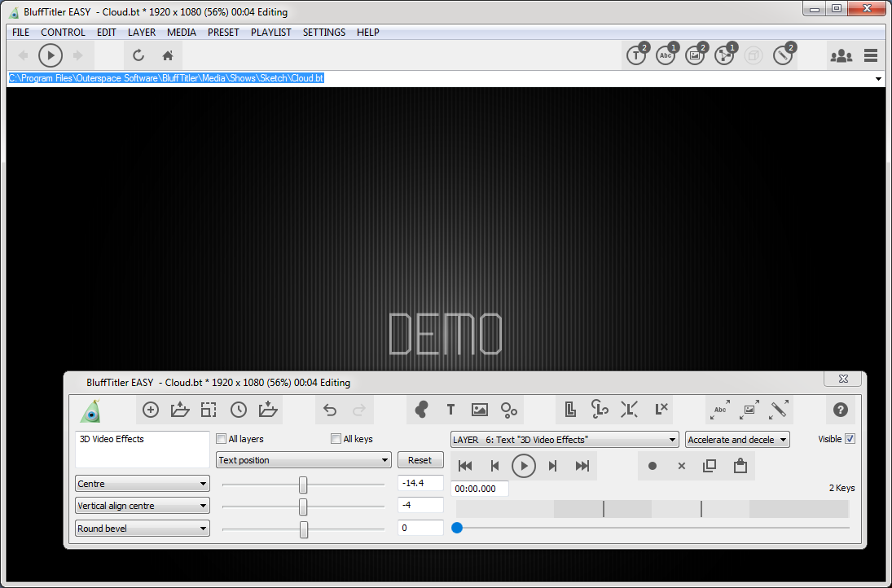Click the play button in tool window
The width and height of the screenshot is (892, 588).
pyautogui.click(x=524, y=467)
